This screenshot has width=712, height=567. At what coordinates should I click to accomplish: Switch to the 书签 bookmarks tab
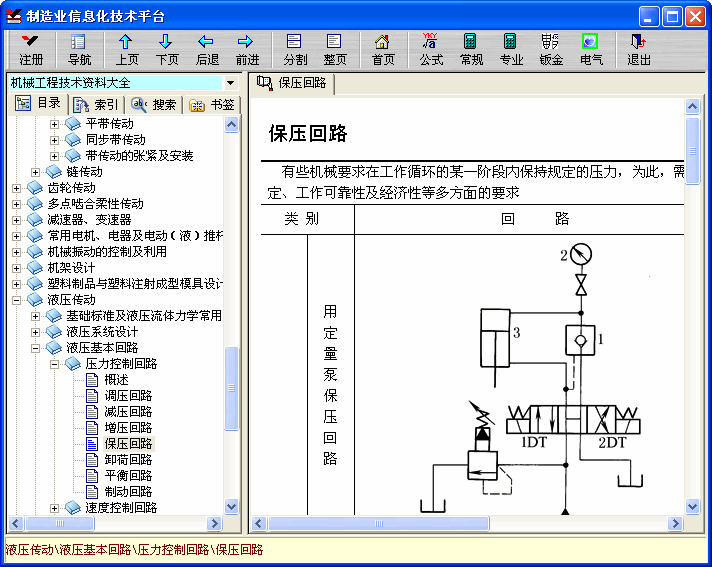(212, 105)
